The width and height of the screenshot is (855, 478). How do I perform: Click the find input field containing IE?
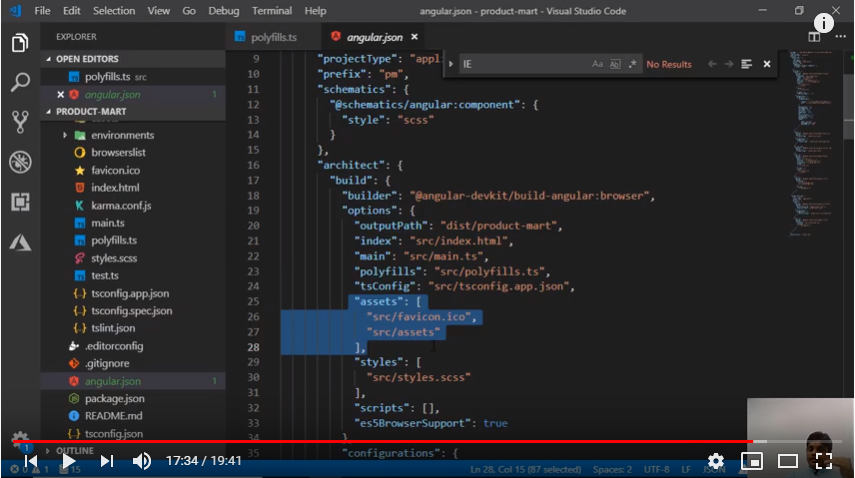(520, 64)
